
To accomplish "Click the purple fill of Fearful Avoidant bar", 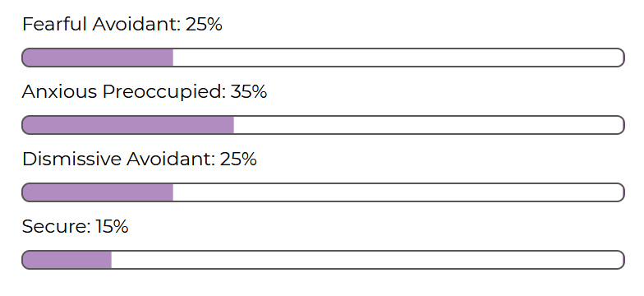I will tap(98, 58).
